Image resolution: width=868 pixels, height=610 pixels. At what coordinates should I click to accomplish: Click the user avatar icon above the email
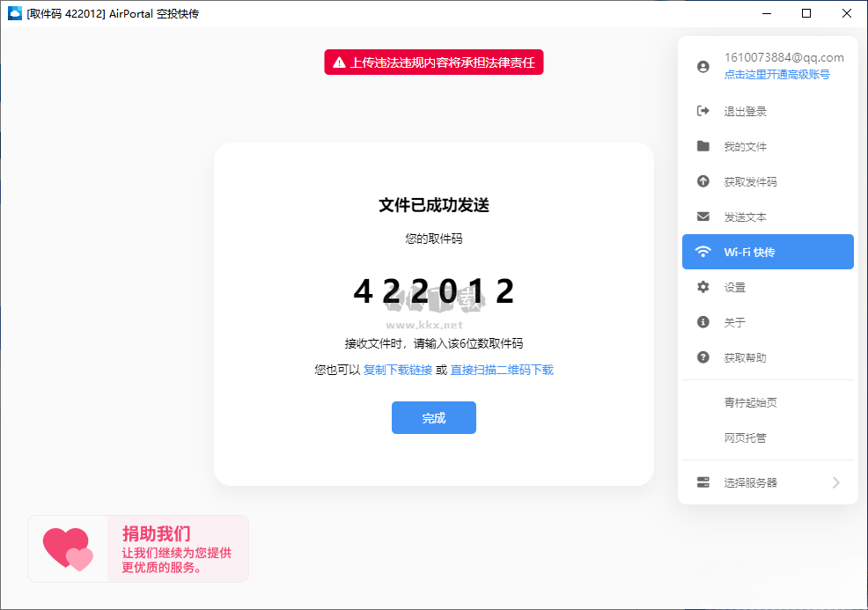point(702,66)
